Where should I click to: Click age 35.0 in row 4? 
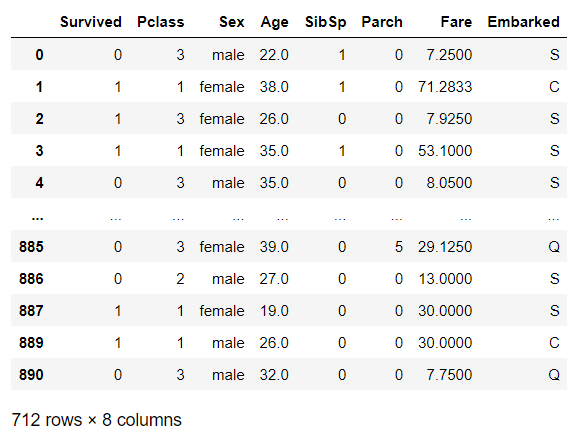(274, 183)
